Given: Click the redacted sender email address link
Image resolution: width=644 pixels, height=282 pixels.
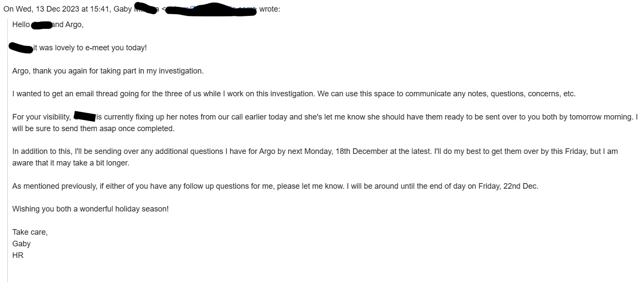Looking at the screenshot, I should 211,9.
